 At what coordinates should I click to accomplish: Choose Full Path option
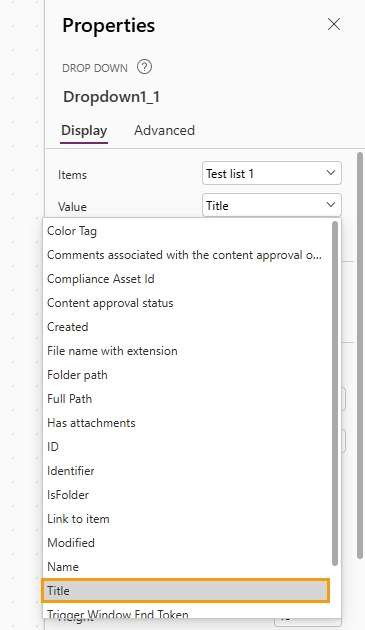point(187,399)
